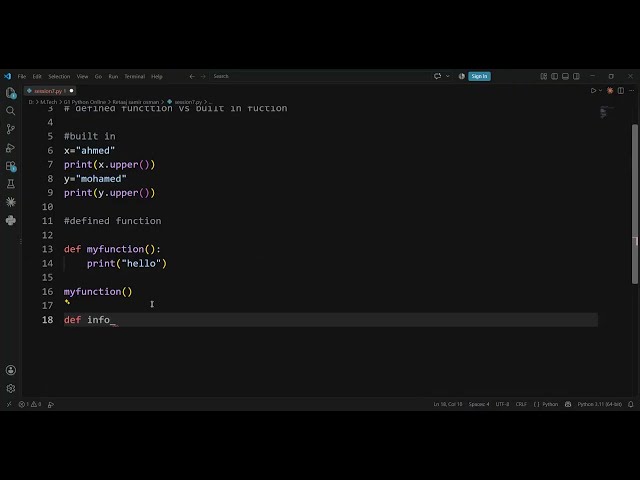Click the unsaved dot on session7.py tab
This screenshot has width=640, height=480.
coord(71,91)
